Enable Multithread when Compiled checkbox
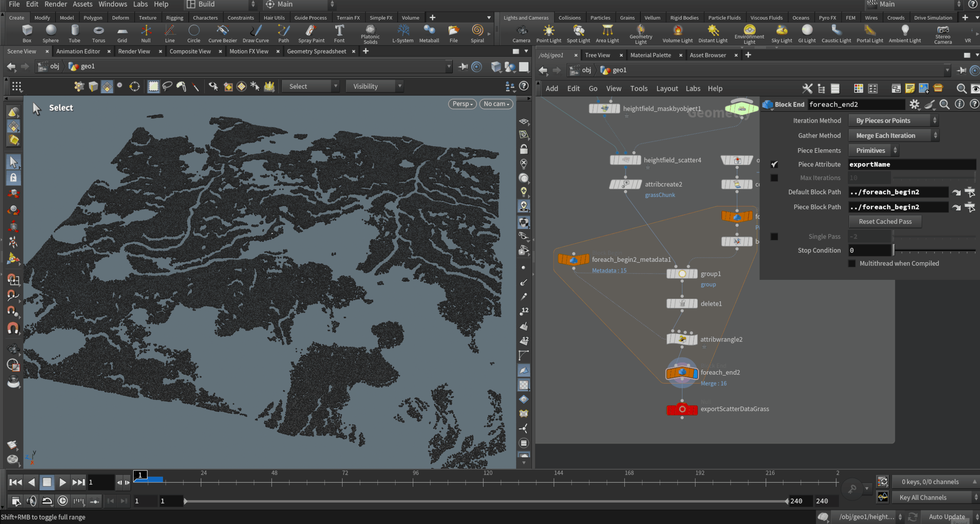Viewport: 980px width, 524px height. (852, 263)
